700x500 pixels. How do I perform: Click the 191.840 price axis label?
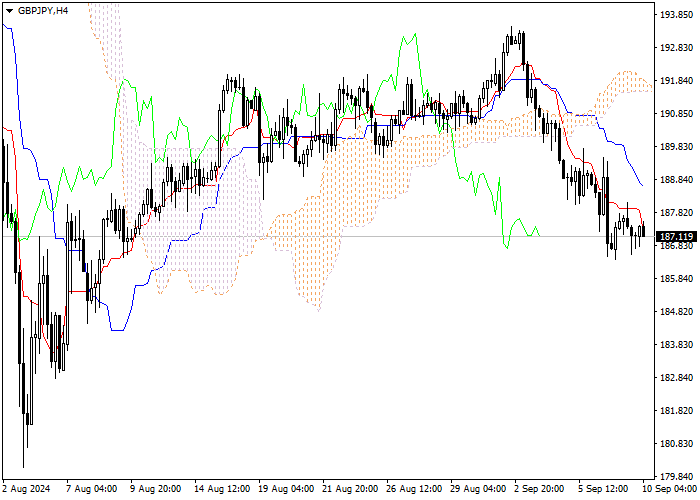pyautogui.click(x=676, y=81)
